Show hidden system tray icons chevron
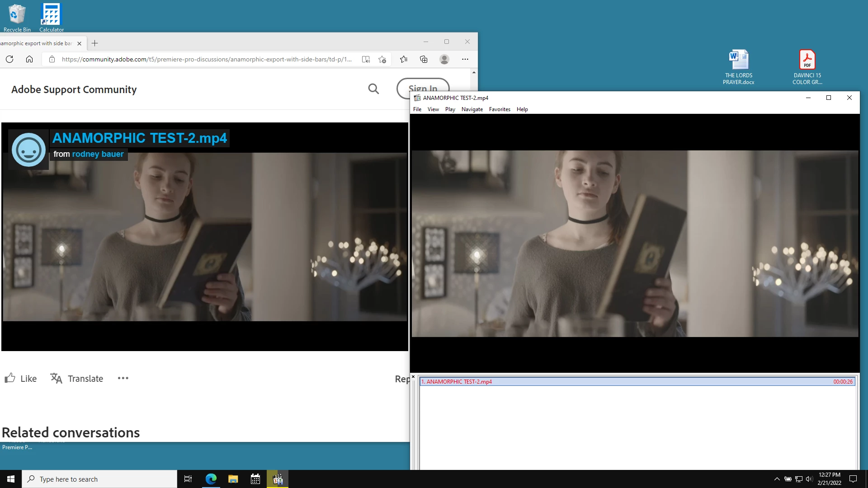This screenshot has height=488, width=868. pyautogui.click(x=777, y=479)
